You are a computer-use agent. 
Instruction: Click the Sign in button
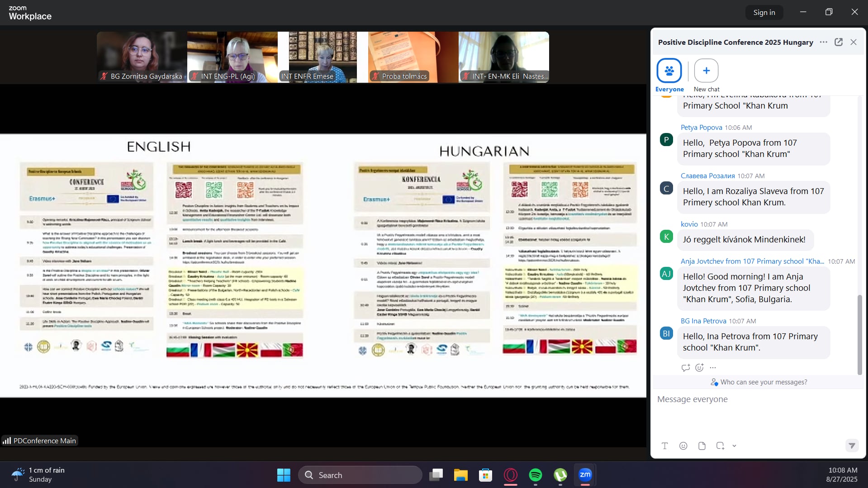point(764,13)
